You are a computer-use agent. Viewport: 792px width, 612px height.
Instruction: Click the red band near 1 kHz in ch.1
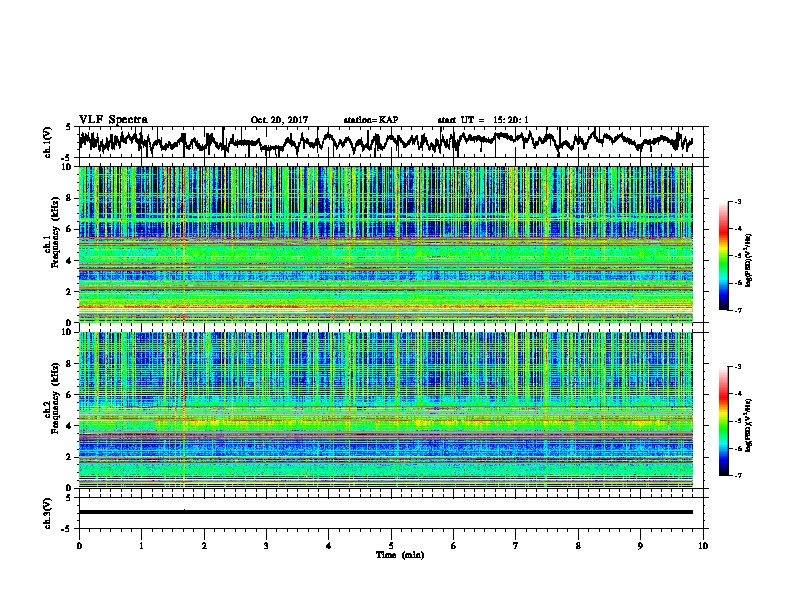[x=386, y=307]
